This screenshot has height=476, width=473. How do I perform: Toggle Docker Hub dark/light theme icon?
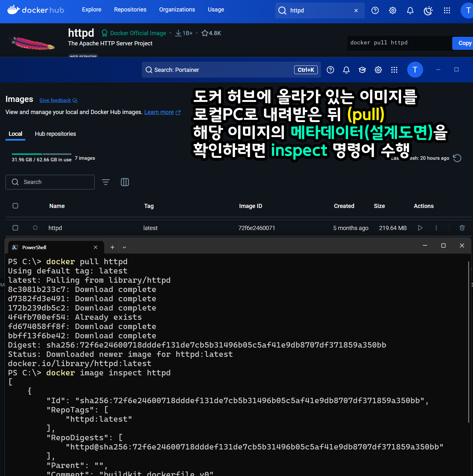click(428, 11)
